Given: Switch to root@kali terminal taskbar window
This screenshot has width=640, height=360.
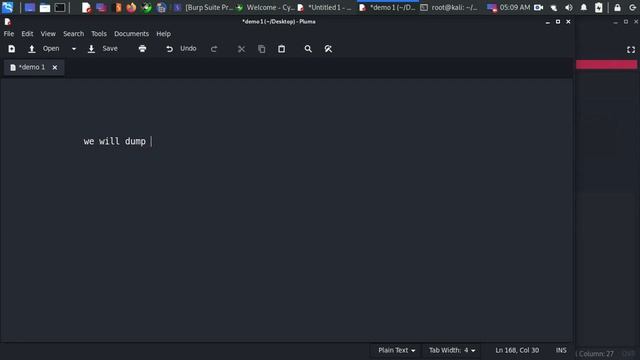Looking at the screenshot, I should point(449,7).
